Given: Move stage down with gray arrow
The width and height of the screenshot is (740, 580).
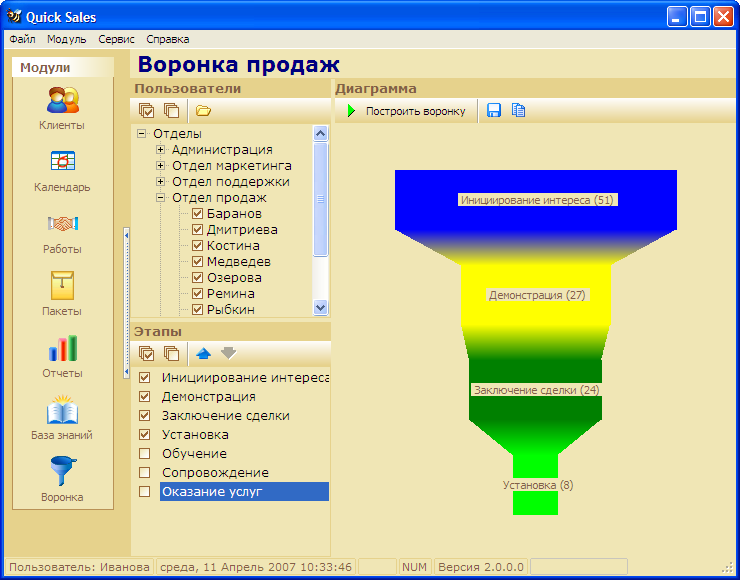Looking at the screenshot, I should pyautogui.click(x=228, y=353).
